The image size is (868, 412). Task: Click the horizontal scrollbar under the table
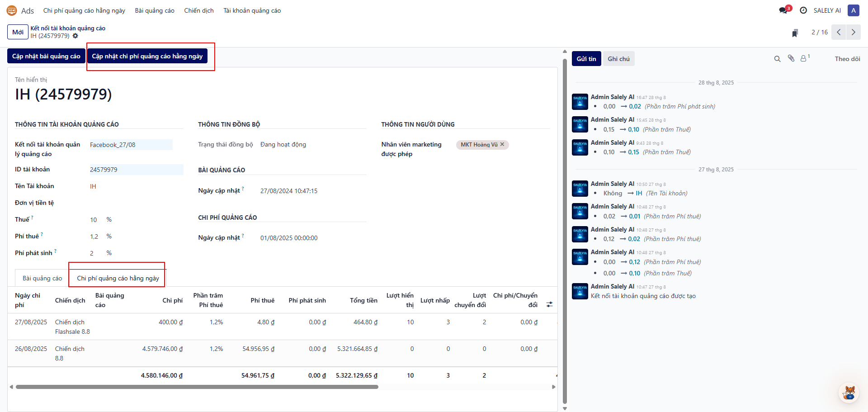pyautogui.click(x=197, y=387)
